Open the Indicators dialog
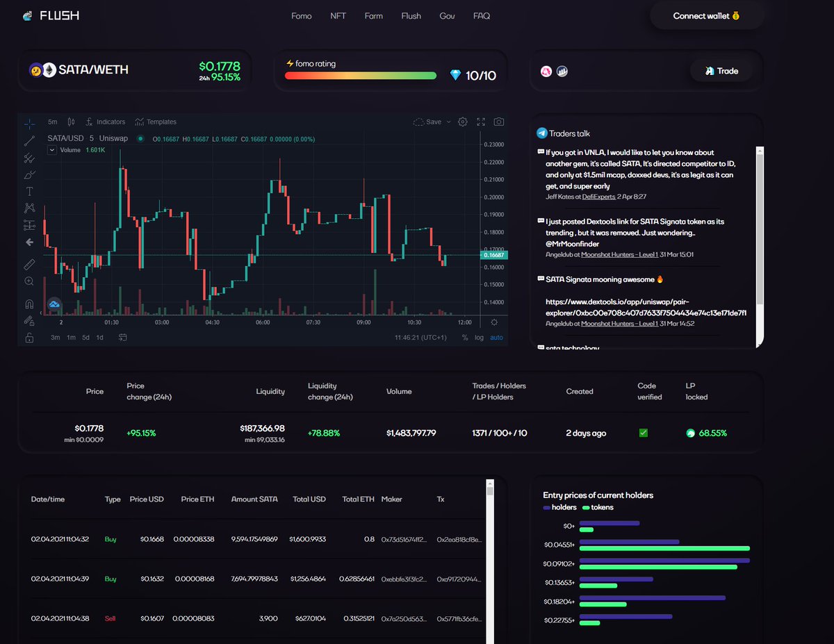 coord(106,122)
